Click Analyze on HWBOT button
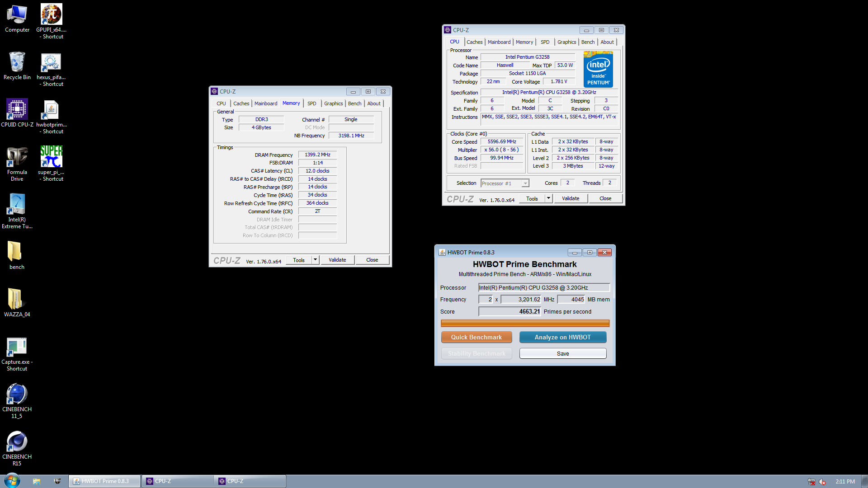Viewport: 868px width, 488px height. pyautogui.click(x=563, y=337)
